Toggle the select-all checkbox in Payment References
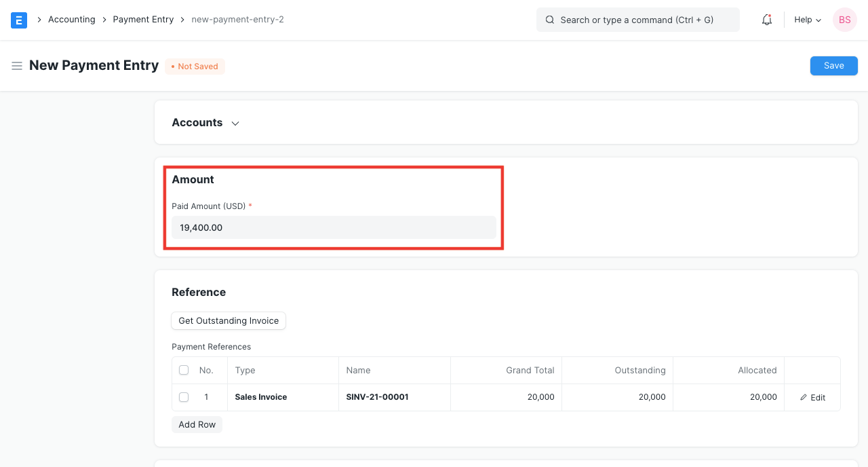Viewport: 868px width, 467px height. pyautogui.click(x=184, y=370)
